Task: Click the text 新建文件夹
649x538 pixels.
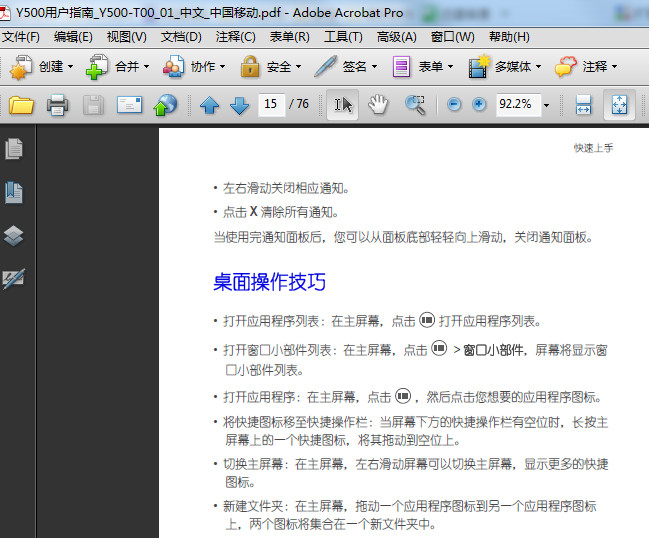Action: (x=253, y=506)
